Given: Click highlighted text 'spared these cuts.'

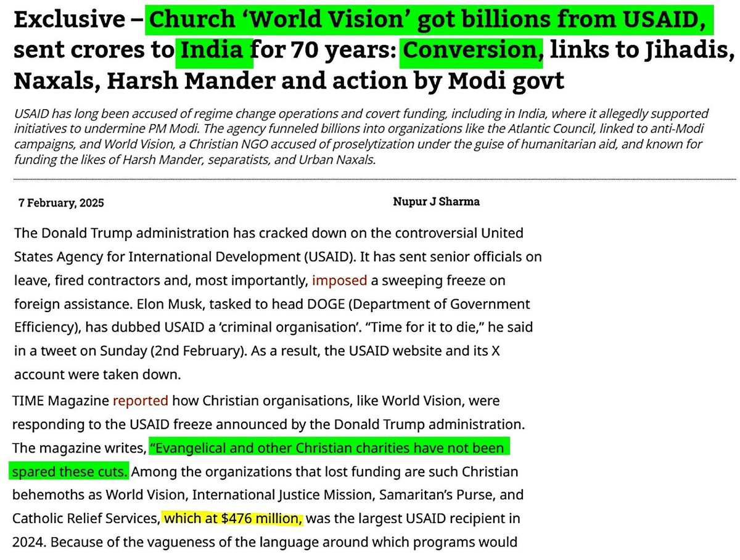Looking at the screenshot, I should tap(70, 472).
